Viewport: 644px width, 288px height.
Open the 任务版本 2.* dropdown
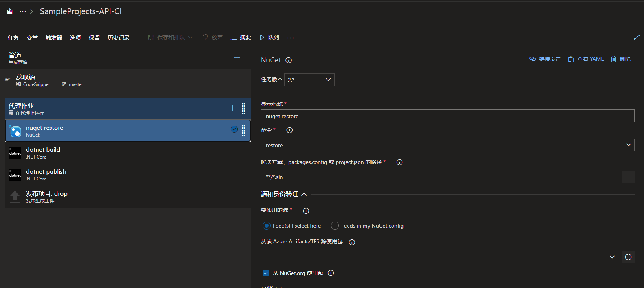309,80
